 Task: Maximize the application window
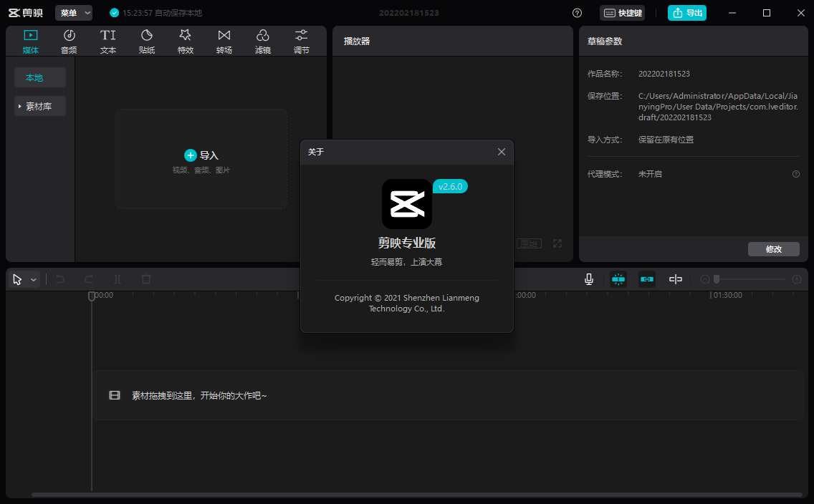click(766, 13)
